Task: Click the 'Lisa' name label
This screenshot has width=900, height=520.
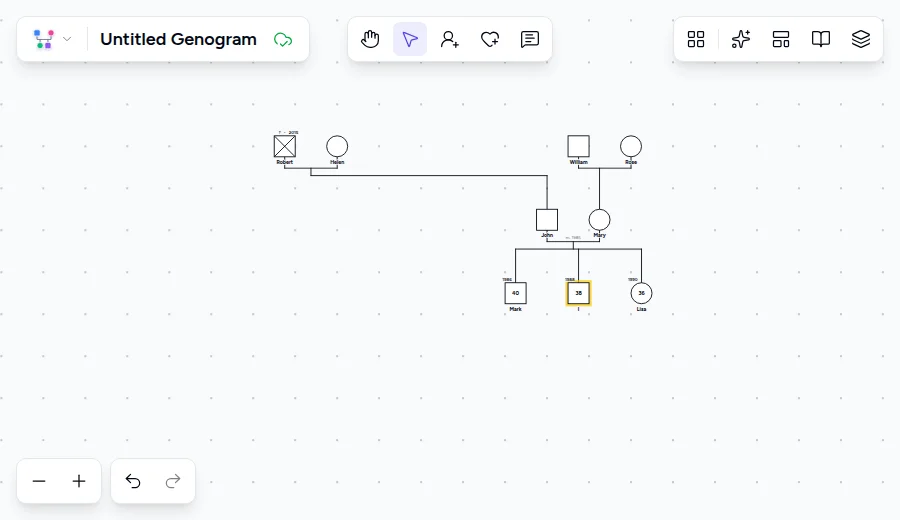Action: (641, 309)
